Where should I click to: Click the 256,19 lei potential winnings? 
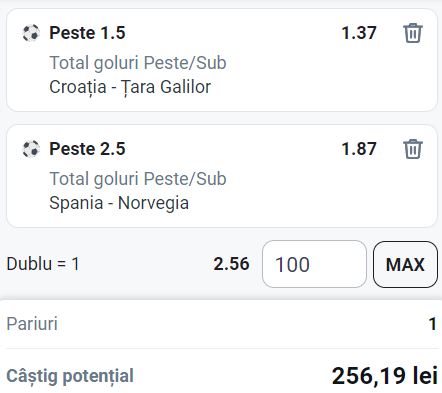click(x=385, y=376)
